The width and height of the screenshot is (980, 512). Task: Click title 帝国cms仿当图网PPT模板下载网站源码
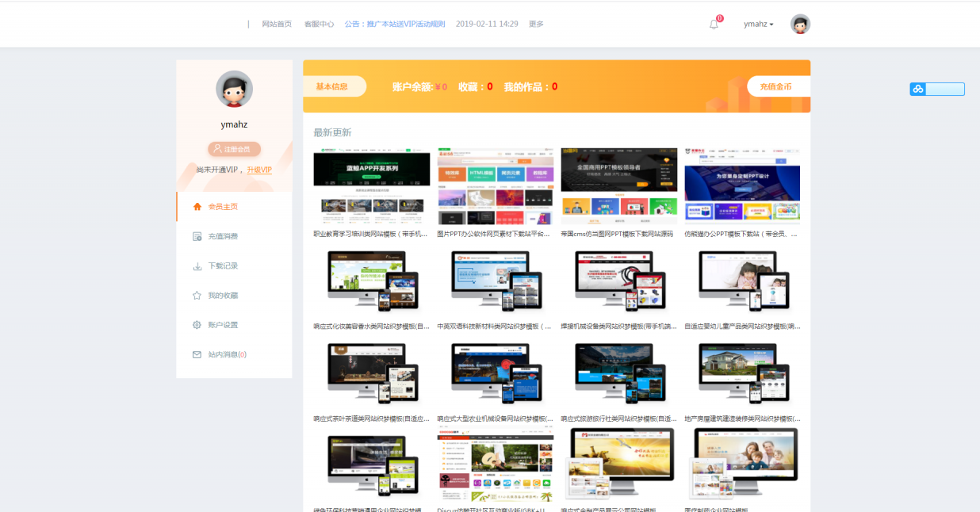(x=617, y=234)
